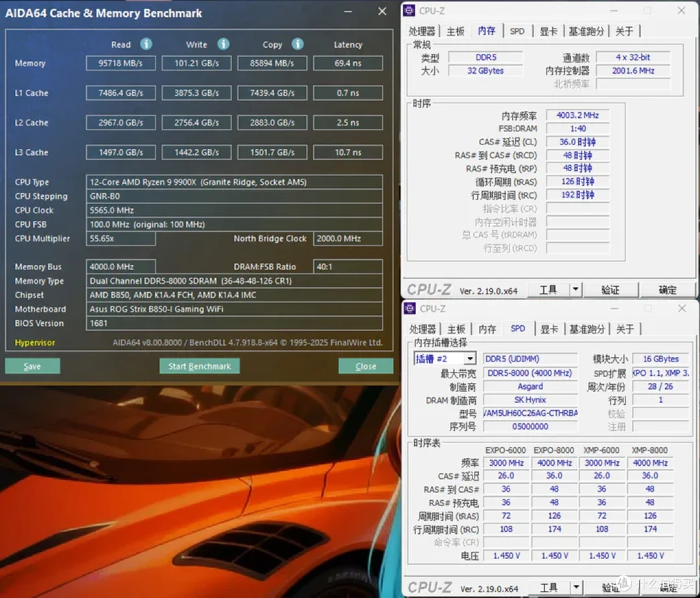This screenshot has width=700, height=598.
Task: Click L1 Cache read value 7486.4 GB/s
Action: (121, 93)
